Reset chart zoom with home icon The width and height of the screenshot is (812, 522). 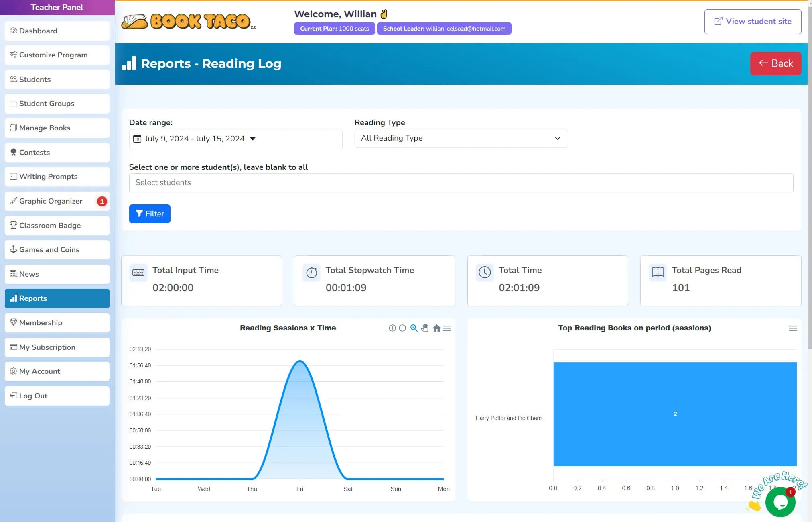436,328
